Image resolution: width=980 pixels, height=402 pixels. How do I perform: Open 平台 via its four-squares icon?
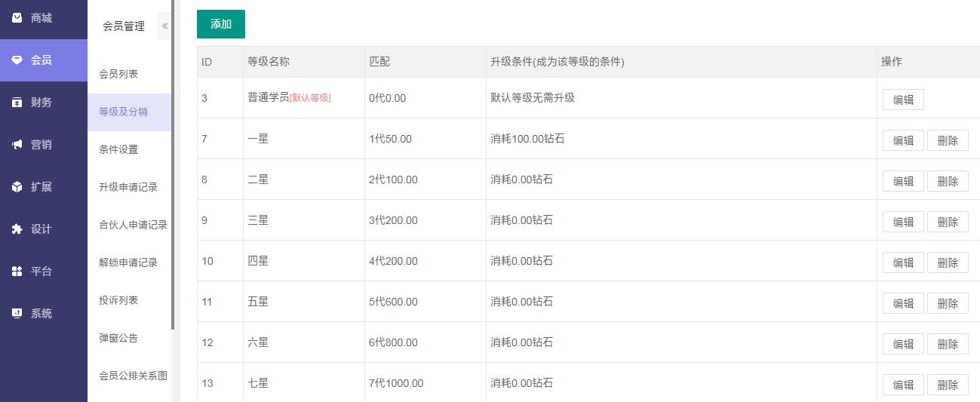click(x=17, y=272)
